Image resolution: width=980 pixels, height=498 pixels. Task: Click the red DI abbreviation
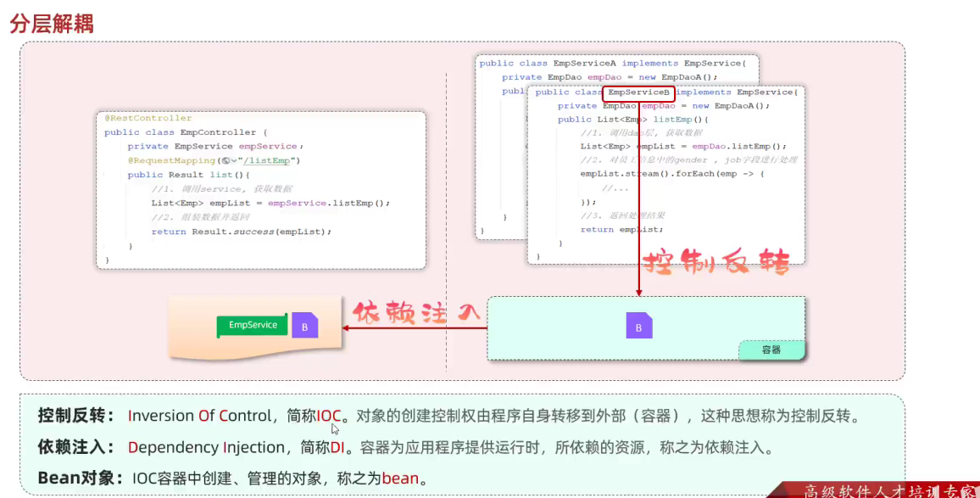(x=337, y=447)
